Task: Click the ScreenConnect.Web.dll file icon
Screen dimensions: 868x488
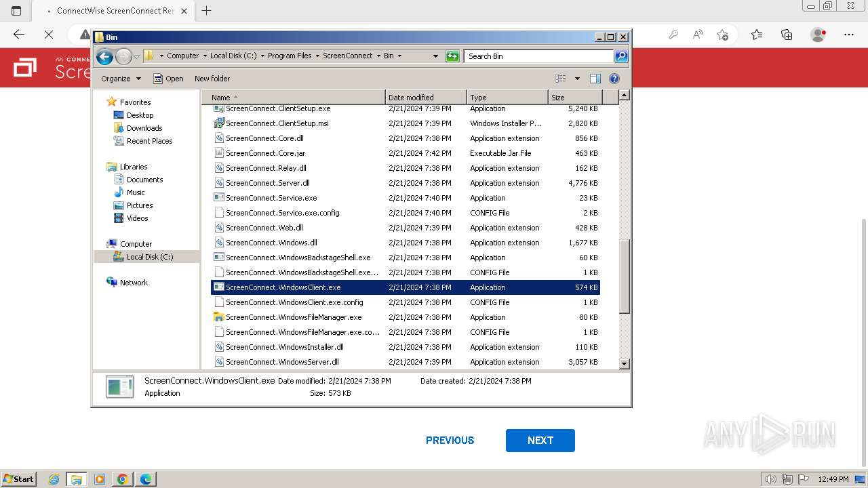Action: [x=218, y=228]
